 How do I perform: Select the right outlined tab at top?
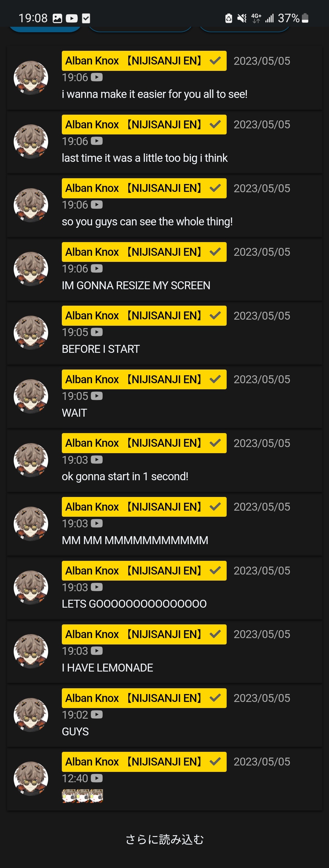point(245,29)
